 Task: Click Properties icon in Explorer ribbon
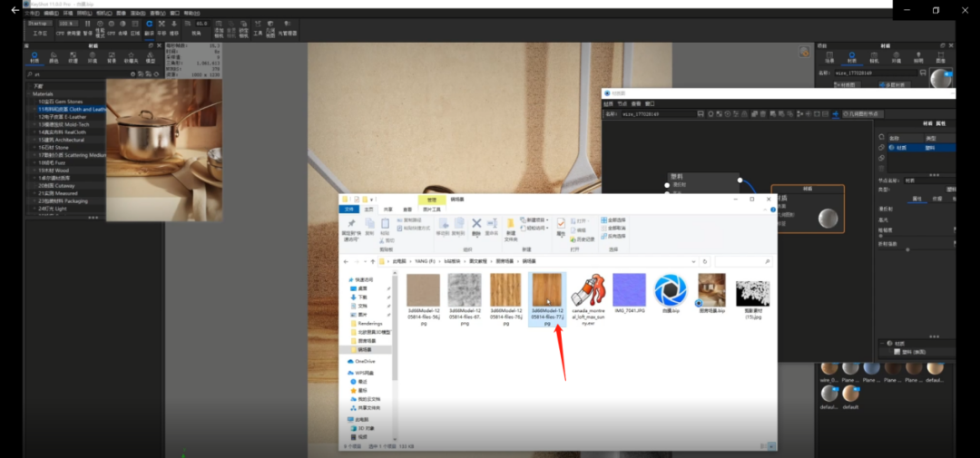(x=561, y=227)
